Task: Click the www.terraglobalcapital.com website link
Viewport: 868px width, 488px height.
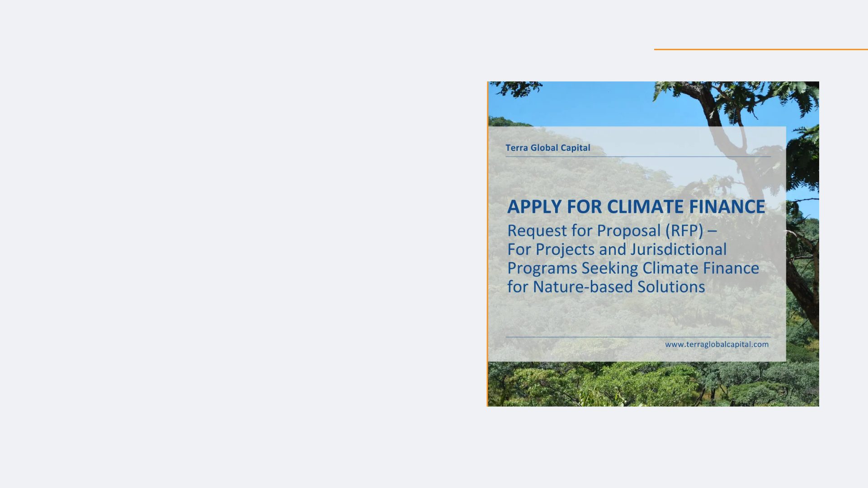Action: [x=717, y=344]
